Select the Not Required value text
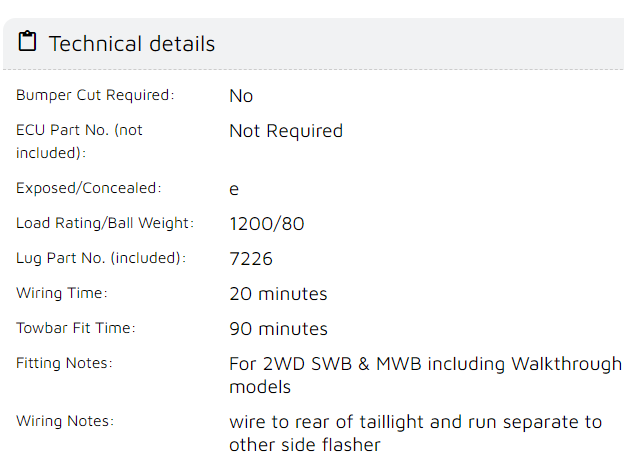624x467 pixels. [286, 131]
